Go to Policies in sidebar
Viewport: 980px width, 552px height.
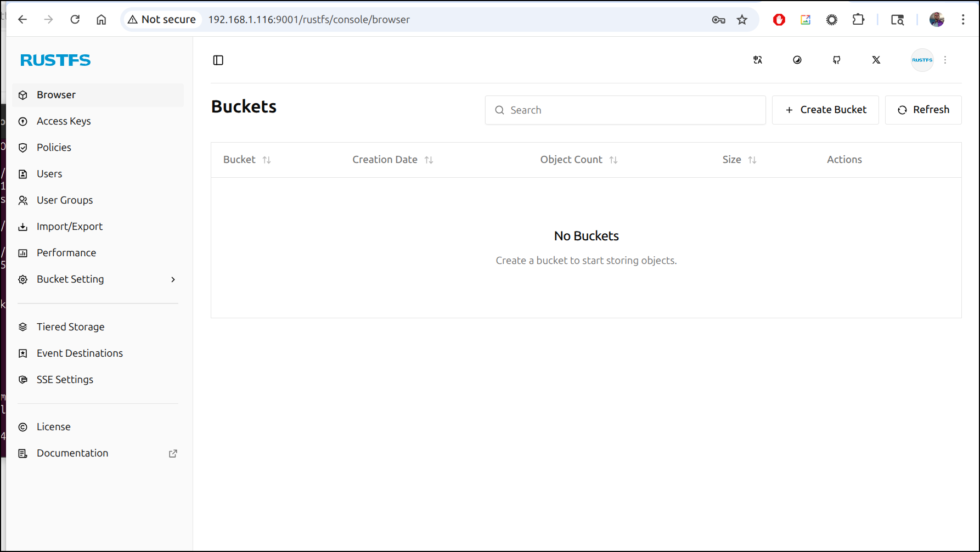54,148
